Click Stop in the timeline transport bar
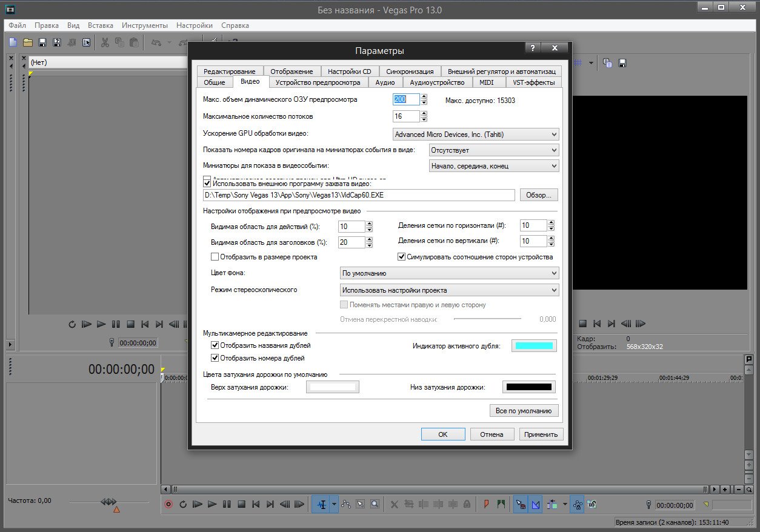This screenshot has width=760, height=532. coord(241,504)
